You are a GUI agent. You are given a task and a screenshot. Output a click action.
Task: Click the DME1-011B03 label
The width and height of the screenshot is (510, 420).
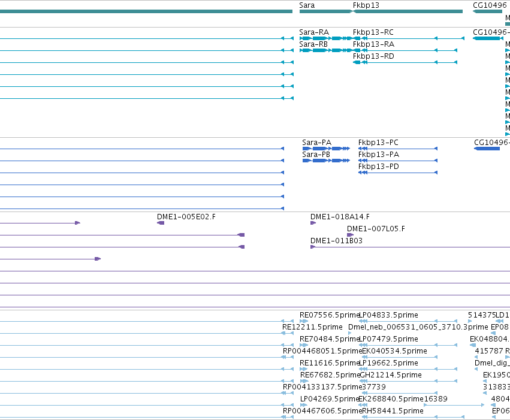click(336, 241)
